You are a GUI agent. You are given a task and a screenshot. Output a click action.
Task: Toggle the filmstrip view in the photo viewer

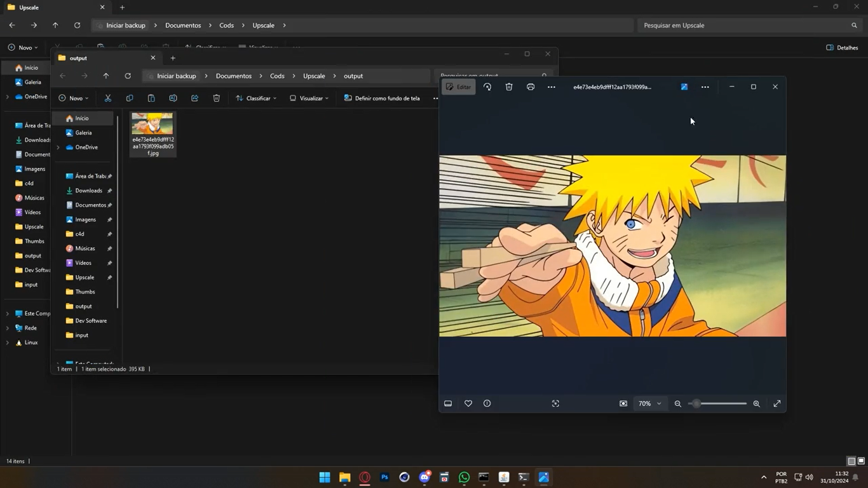(x=448, y=403)
